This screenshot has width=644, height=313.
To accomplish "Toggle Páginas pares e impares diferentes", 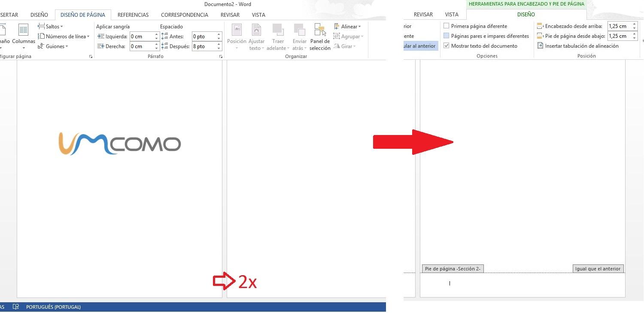I will (447, 36).
